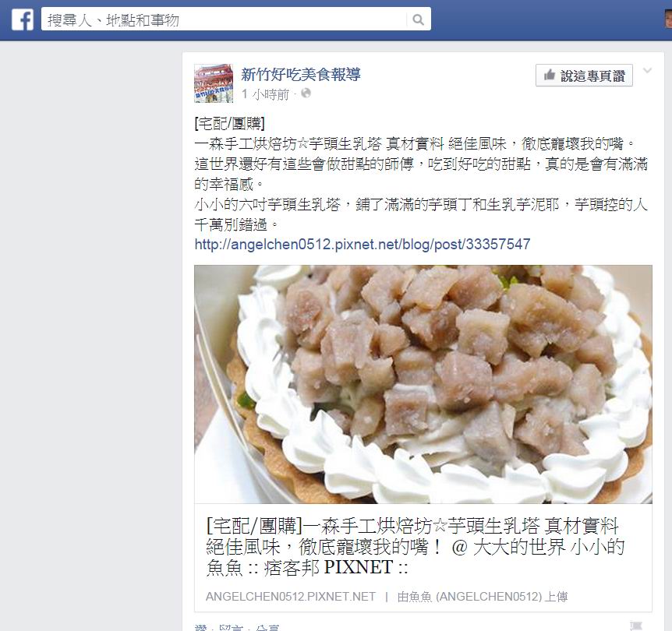This screenshot has height=631, width=672.
Task: Click the 新竹好吃美食報導 page avatar
Action: coord(214,83)
